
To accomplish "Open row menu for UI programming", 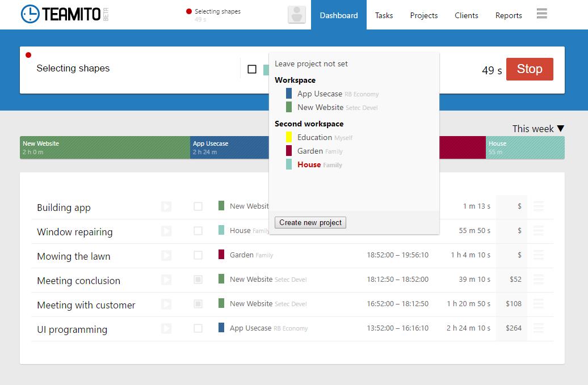I will [539, 328].
